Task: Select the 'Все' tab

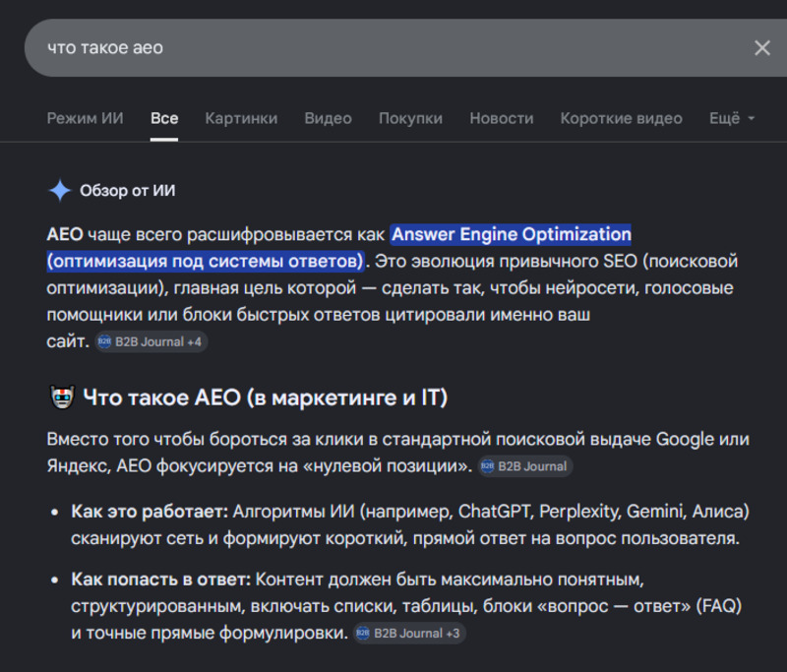Action: 164,118
